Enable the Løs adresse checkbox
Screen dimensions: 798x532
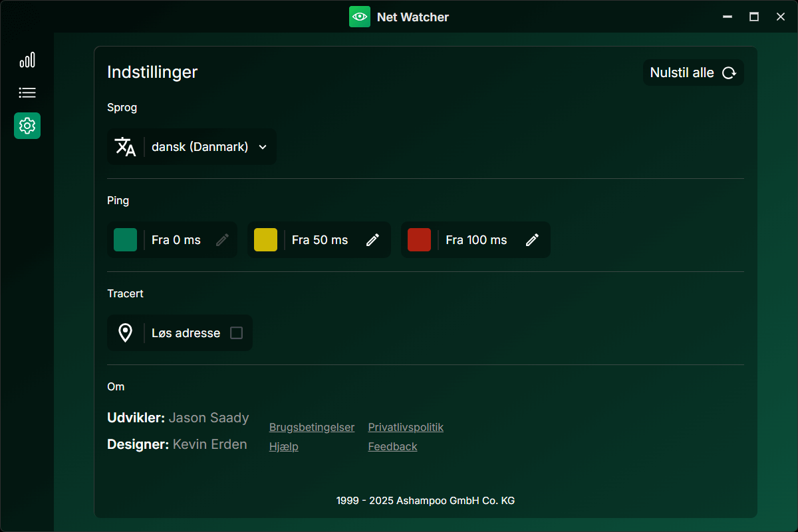[x=236, y=332]
